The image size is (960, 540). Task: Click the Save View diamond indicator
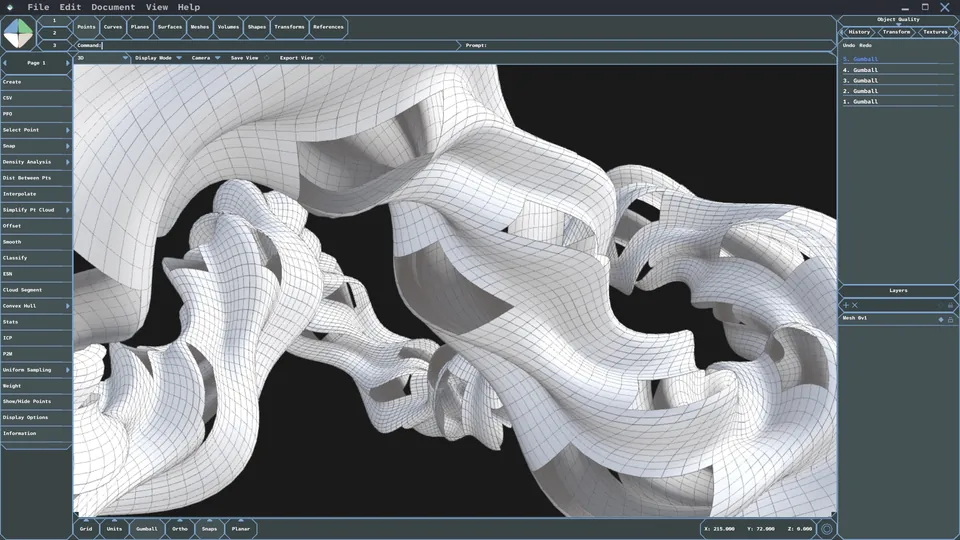[x=266, y=58]
